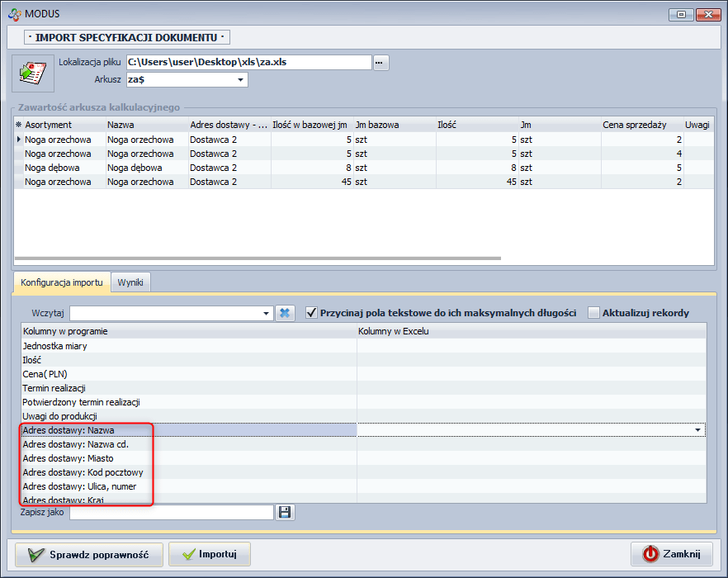Open Excel column dropdown for Adres dostawy: Nazwa

[x=697, y=430]
